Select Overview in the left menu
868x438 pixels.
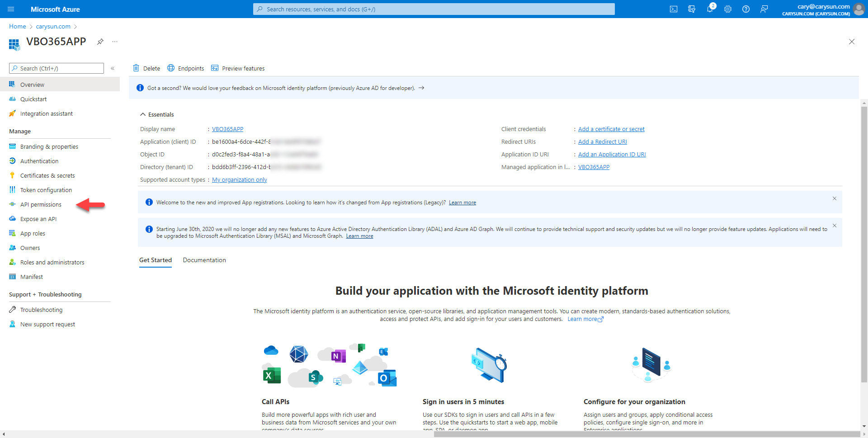(60, 85)
